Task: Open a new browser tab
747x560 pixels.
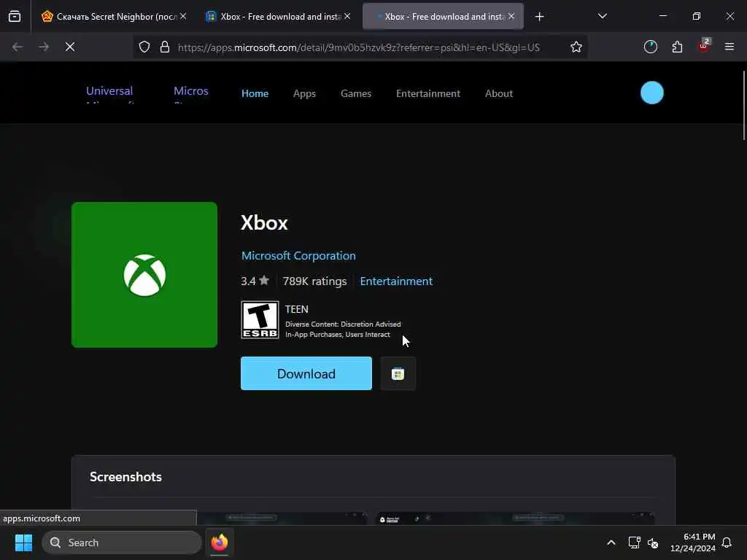Action: (x=539, y=17)
